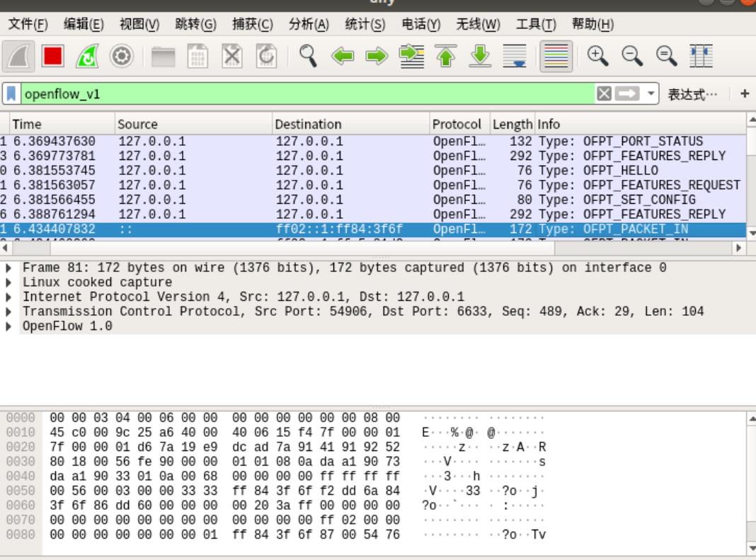Save this capture file icon
Viewport: 756px width, 560px height.
point(197,57)
